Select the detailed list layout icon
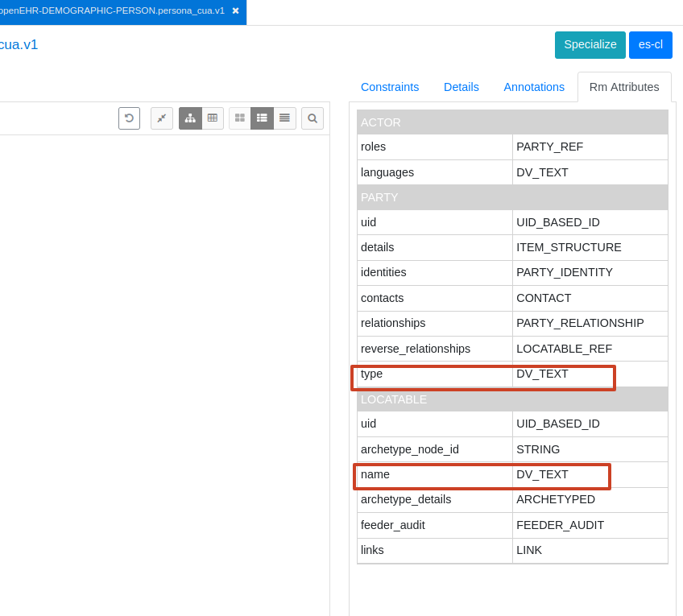This screenshot has width=683, height=616. point(262,118)
